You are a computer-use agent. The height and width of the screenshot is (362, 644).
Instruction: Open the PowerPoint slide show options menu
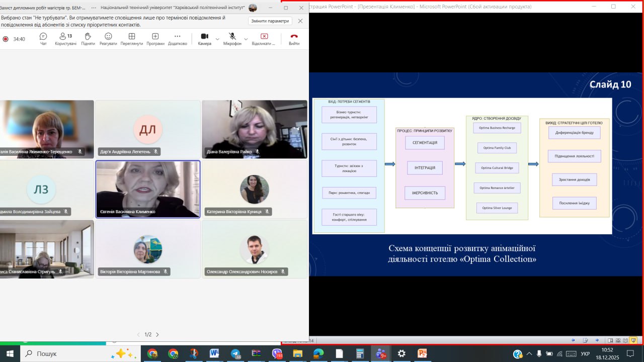tap(585, 340)
